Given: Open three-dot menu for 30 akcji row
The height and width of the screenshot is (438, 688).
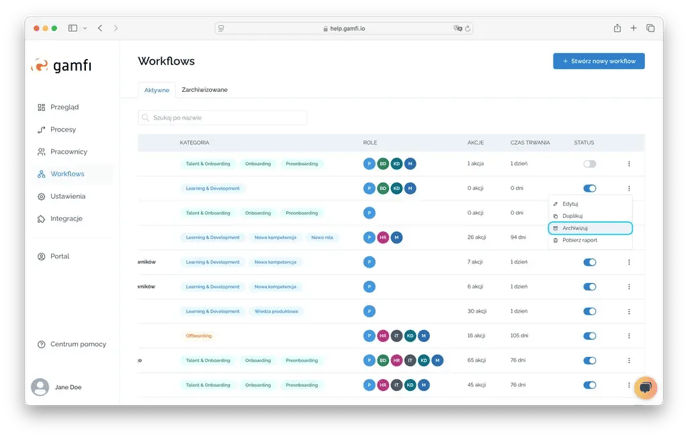Looking at the screenshot, I should (x=629, y=311).
